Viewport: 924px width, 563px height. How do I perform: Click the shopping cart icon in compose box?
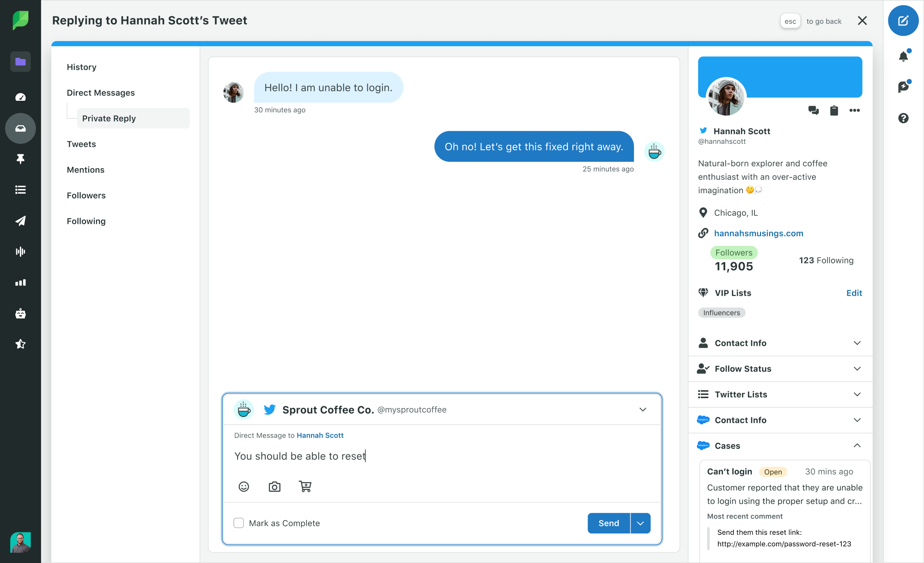305,486
